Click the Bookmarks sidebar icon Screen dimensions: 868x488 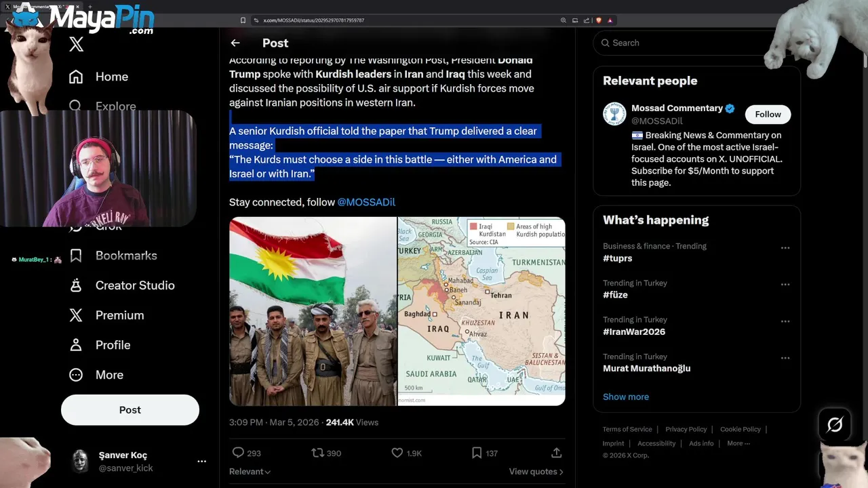tap(76, 256)
